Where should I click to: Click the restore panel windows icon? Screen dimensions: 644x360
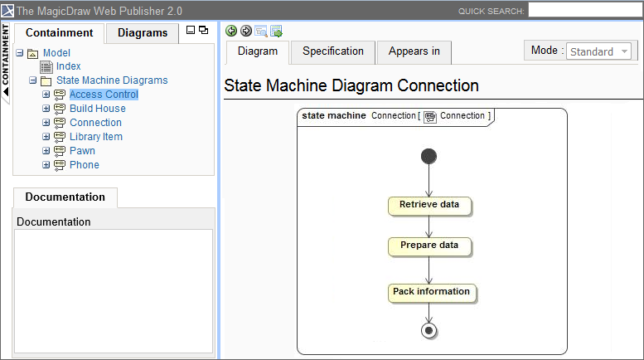click(x=203, y=30)
